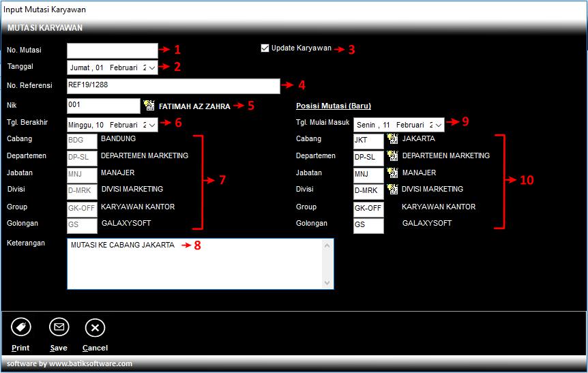
Task: Open the Cabang lookup icon beside JAKARTA
Action: point(392,139)
